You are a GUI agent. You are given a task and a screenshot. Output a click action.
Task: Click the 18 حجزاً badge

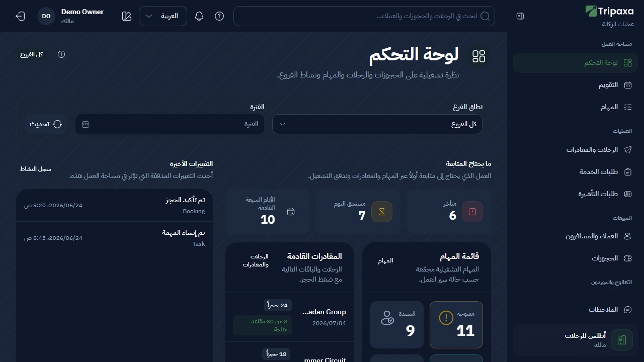[x=276, y=354]
